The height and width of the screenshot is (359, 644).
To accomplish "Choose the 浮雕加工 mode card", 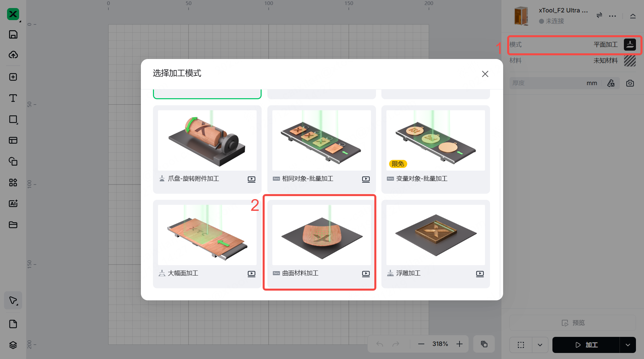I will tap(435, 244).
